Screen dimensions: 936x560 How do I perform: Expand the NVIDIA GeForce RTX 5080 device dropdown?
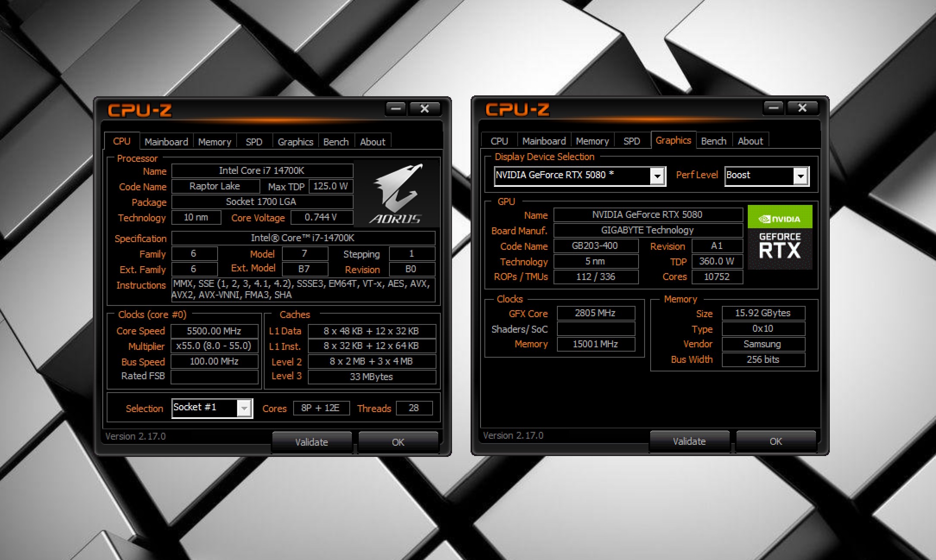[x=657, y=176]
